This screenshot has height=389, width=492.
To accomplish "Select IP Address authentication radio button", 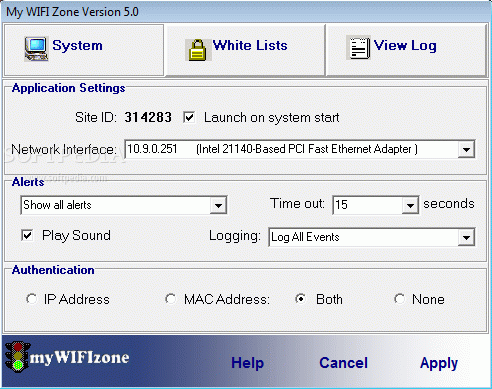I will [32, 299].
